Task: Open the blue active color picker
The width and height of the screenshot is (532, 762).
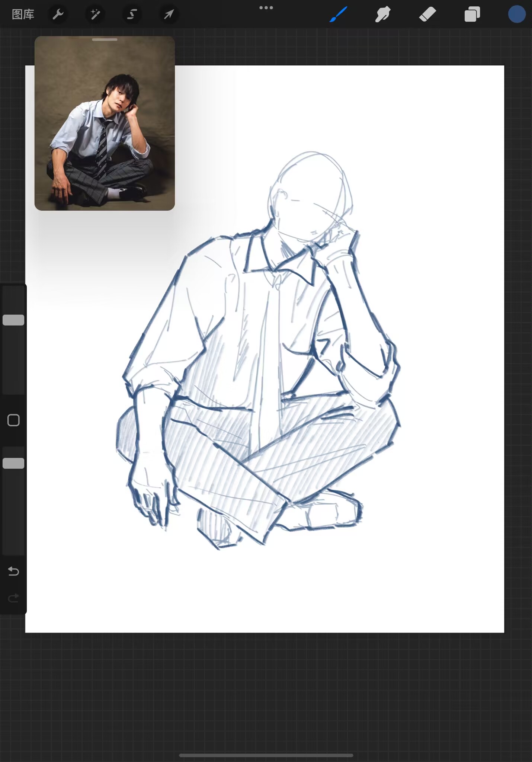Action: coord(517,15)
